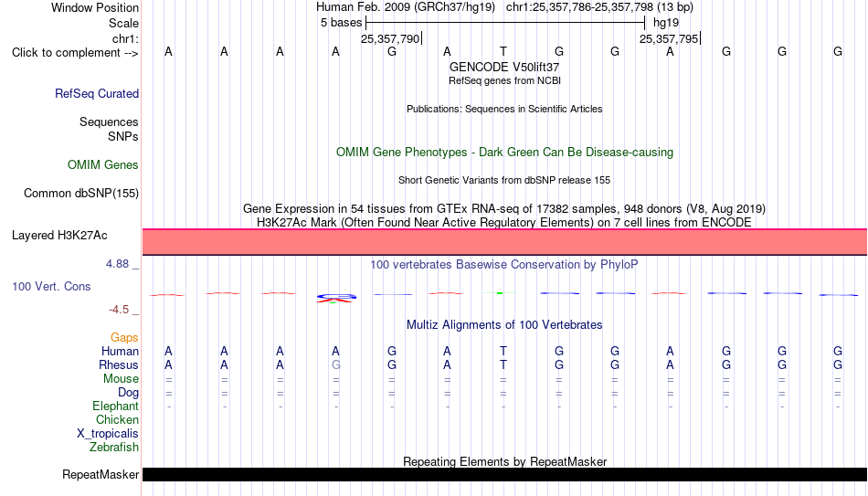The height and width of the screenshot is (496, 868).
Task: Click 'Repeating Elements by RepeatMasker' title
Action: pyautogui.click(x=504, y=461)
